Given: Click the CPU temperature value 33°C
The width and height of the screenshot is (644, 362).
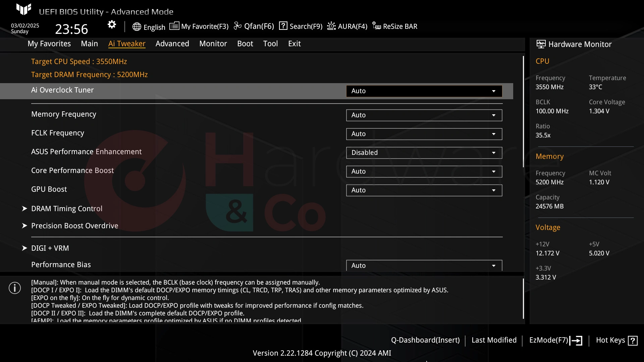Looking at the screenshot, I should coord(595,87).
